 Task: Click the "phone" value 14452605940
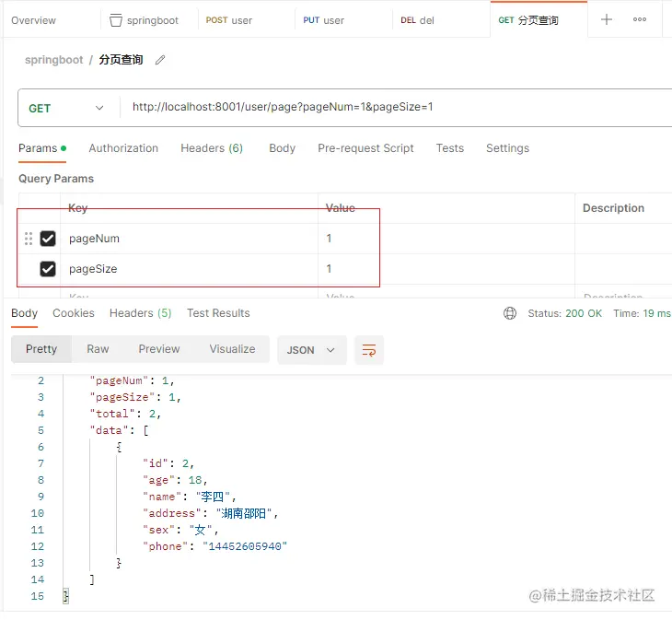pyautogui.click(x=245, y=546)
